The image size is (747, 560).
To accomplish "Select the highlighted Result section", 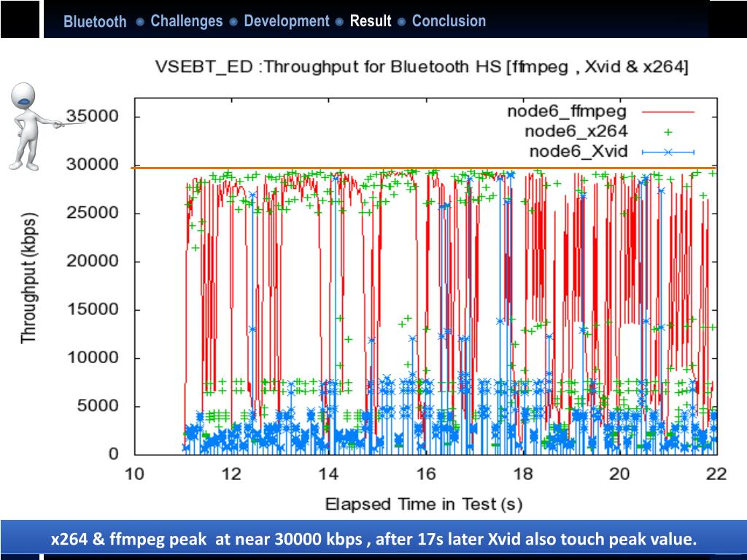I will pyautogui.click(x=370, y=21).
